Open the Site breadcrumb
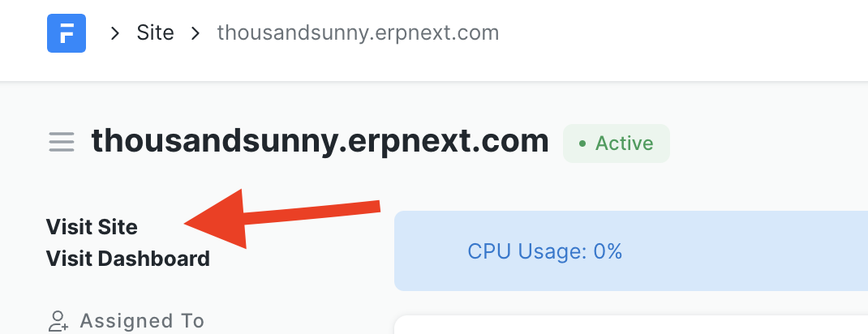The image size is (868, 334). 155,33
